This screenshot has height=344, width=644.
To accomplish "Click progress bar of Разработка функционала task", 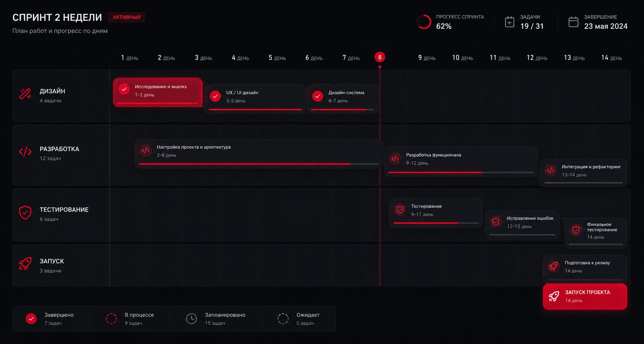I will [x=461, y=172].
